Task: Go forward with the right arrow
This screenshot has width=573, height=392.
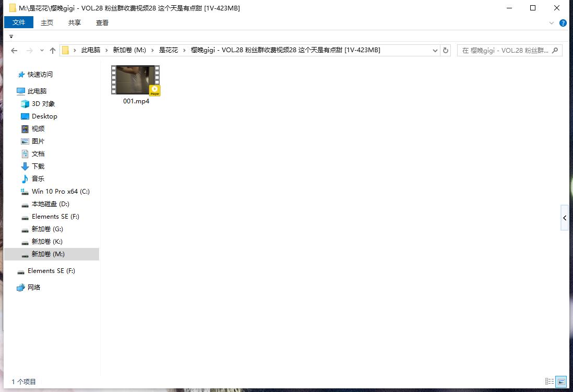Action: 30,51
